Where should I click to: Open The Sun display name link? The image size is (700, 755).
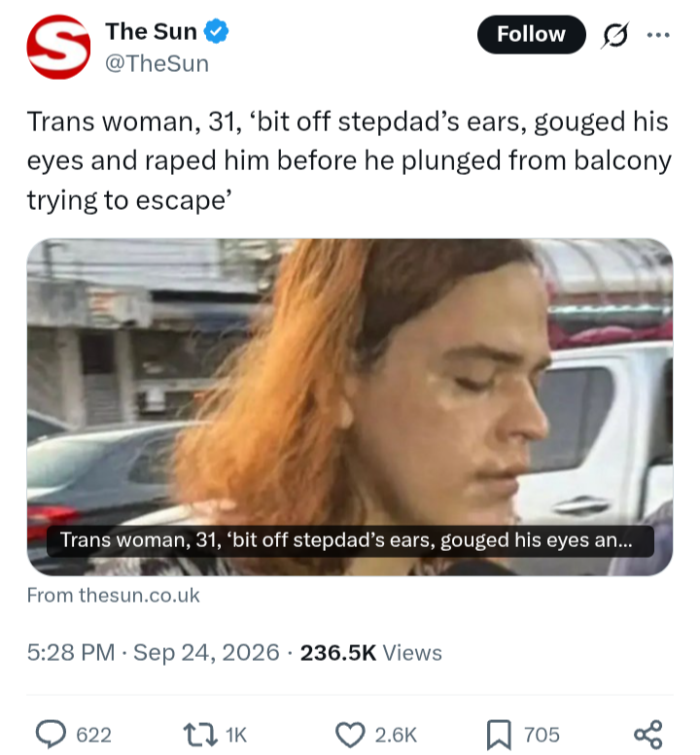pyautogui.click(x=152, y=32)
